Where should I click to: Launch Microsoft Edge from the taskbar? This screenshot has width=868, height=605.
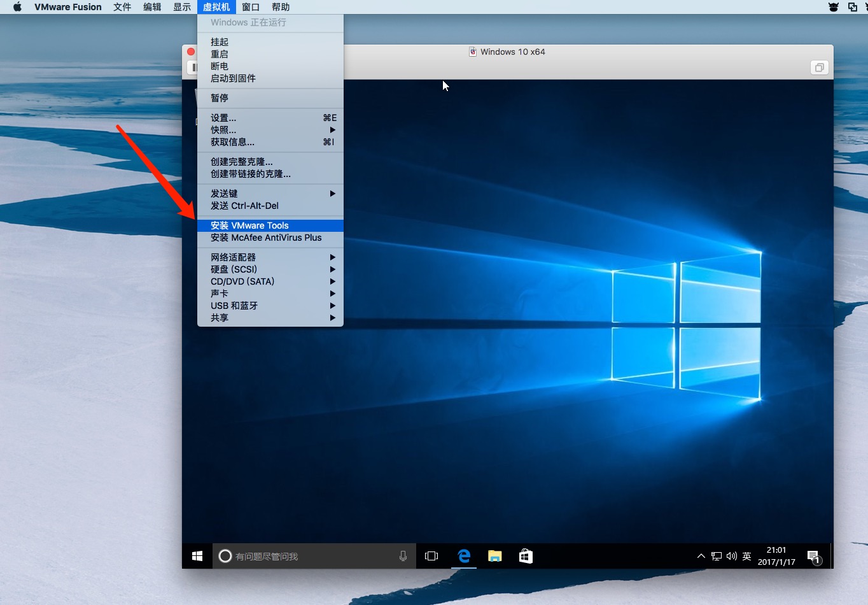[x=464, y=556]
